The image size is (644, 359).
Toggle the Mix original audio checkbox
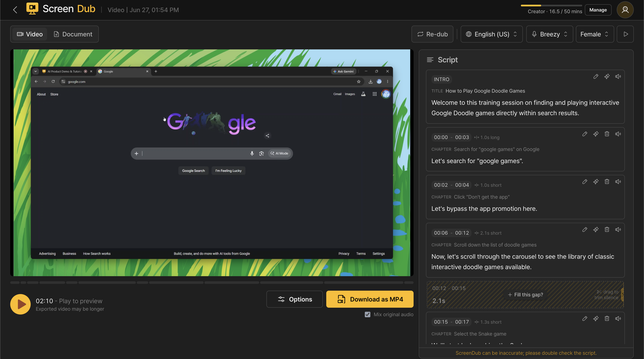tap(368, 314)
